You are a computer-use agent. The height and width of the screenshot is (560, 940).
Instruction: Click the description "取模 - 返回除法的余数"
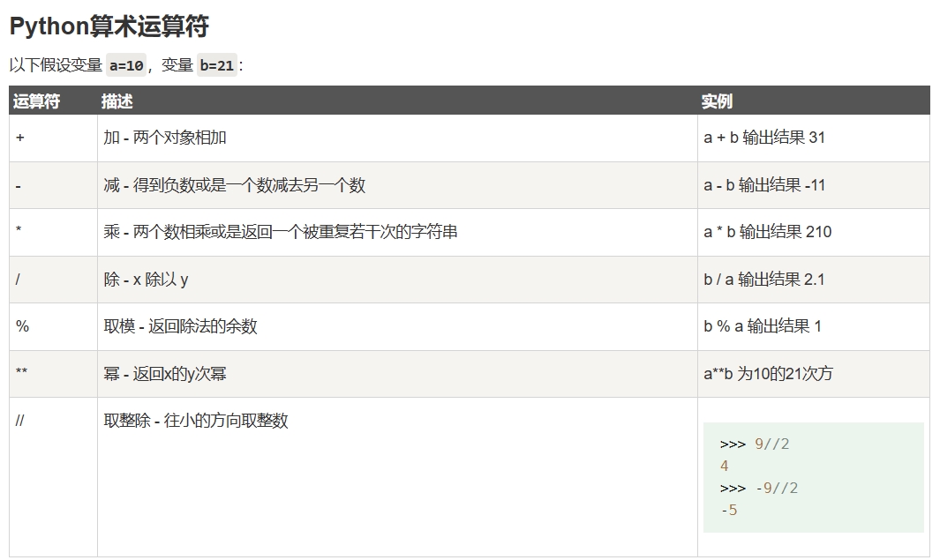pyautogui.click(x=180, y=326)
